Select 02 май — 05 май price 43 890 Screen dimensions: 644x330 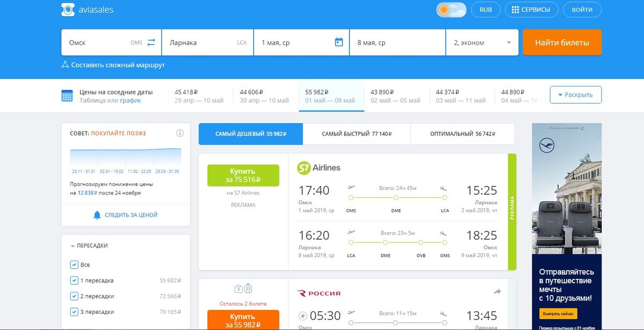395,96
